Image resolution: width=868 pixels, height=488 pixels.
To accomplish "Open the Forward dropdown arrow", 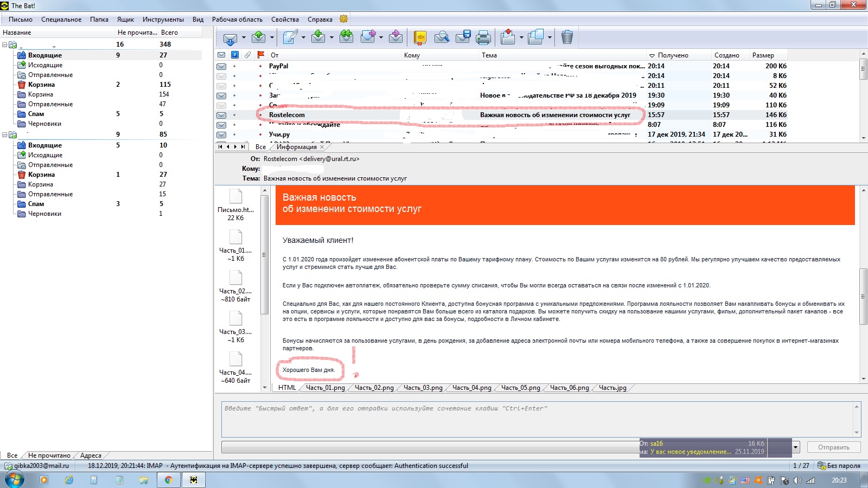I will click(x=381, y=37).
